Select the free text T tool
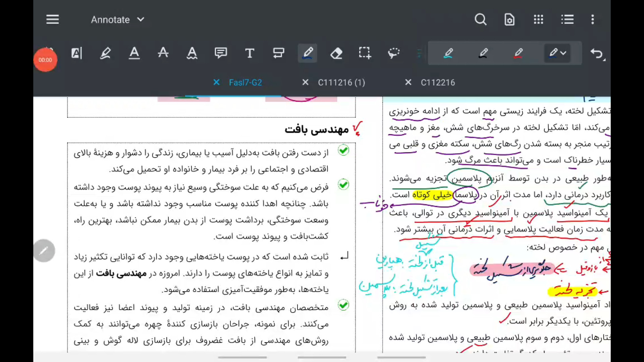Image resolution: width=644 pixels, height=362 pixels. pos(250,53)
